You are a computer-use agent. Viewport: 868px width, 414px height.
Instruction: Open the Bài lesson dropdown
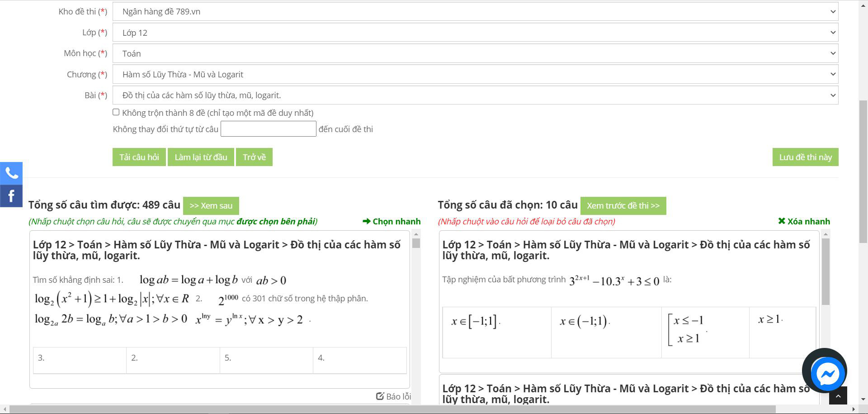point(475,95)
